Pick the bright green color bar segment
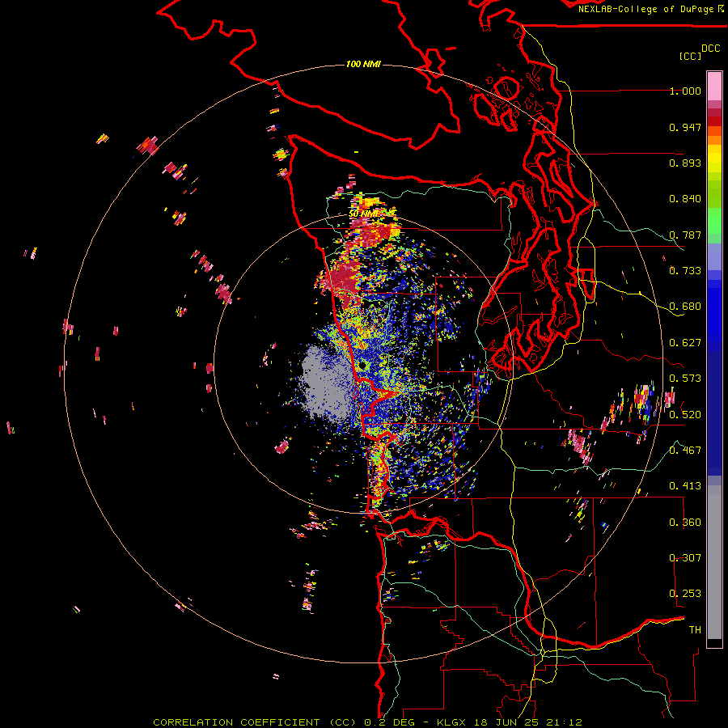This screenshot has width=728, height=728. coord(714,221)
